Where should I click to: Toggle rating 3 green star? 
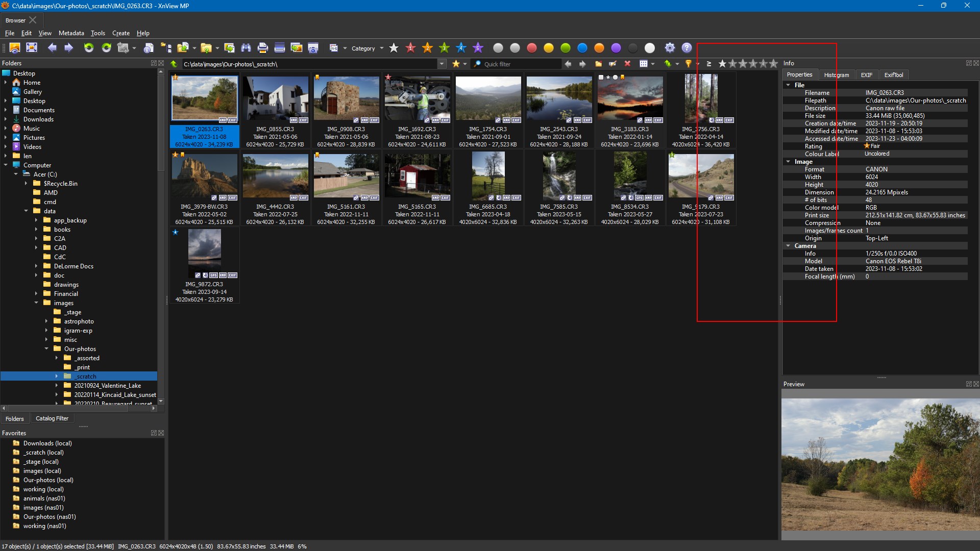[x=444, y=48]
